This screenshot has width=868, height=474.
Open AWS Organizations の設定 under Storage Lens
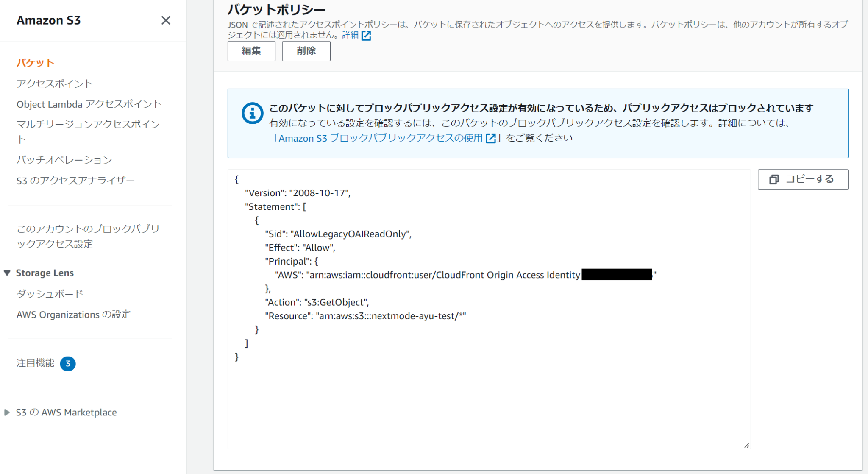point(73,315)
